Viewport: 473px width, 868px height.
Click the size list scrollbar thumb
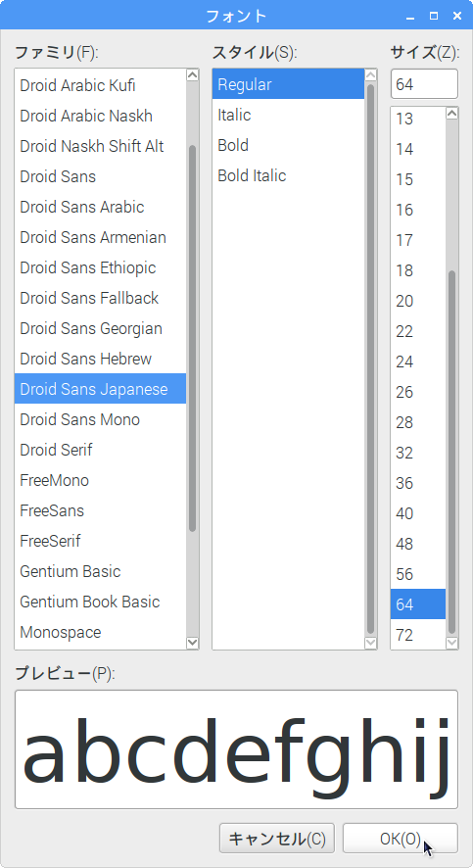[x=452, y=453]
